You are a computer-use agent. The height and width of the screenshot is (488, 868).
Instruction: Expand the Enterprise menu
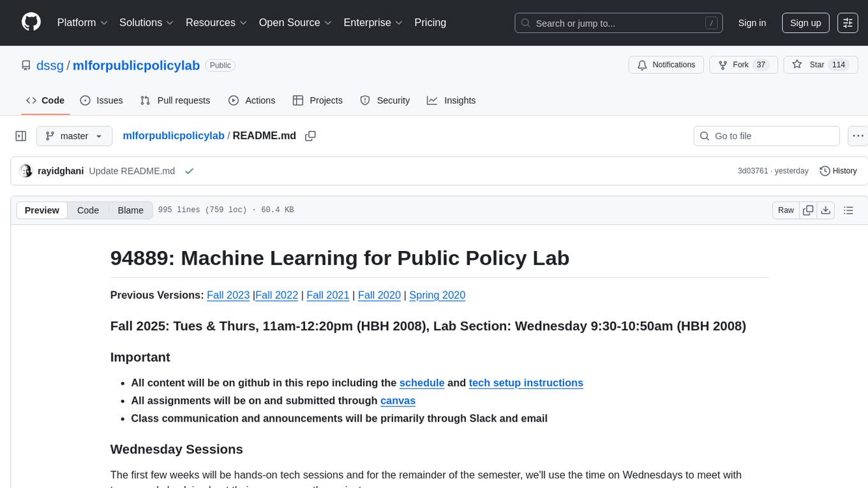(x=373, y=22)
